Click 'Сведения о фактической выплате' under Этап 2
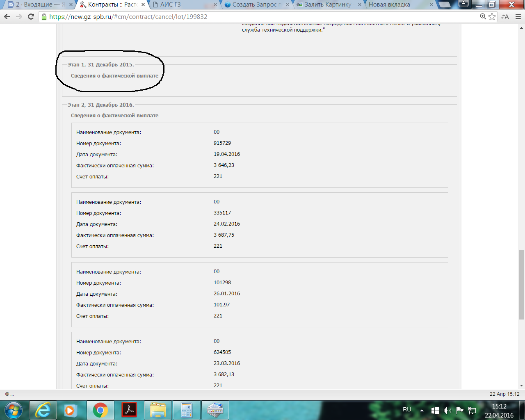Image resolution: width=525 pixels, height=420 pixels. tap(114, 116)
